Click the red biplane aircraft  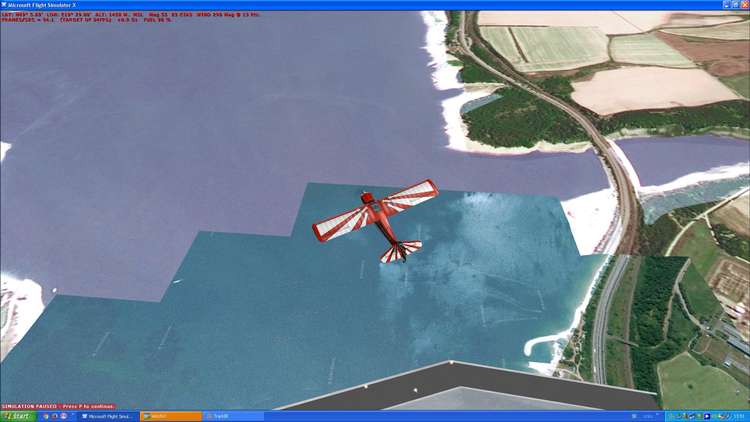click(375, 219)
